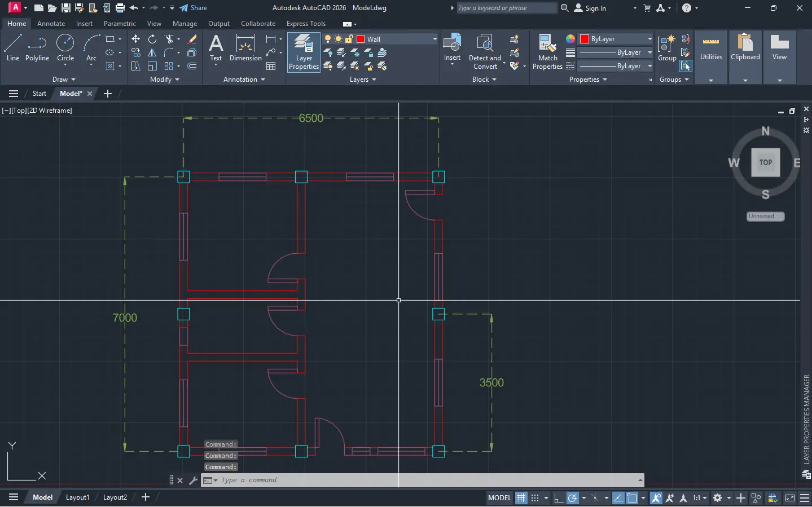Click the Rectangular Array tool
Image resolution: width=812 pixels, height=507 pixels.
click(169, 66)
